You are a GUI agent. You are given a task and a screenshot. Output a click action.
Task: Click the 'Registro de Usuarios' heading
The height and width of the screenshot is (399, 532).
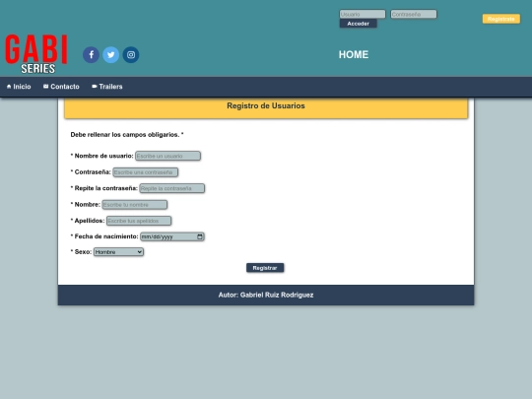[x=266, y=105]
